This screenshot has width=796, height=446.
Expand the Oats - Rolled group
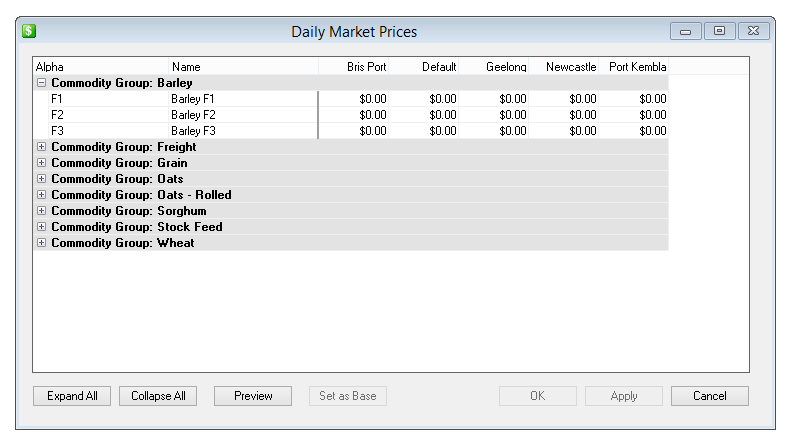41,195
